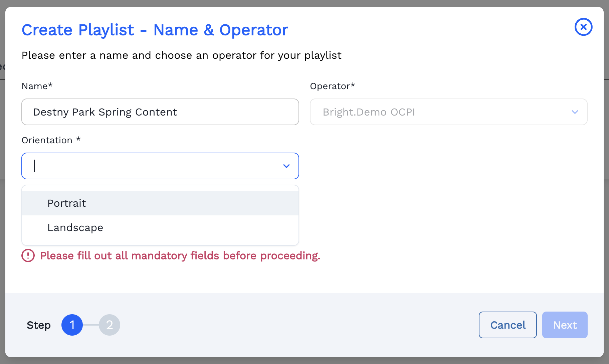Click the Orientation field label
Image resolution: width=609 pixels, height=364 pixels.
[51, 140]
